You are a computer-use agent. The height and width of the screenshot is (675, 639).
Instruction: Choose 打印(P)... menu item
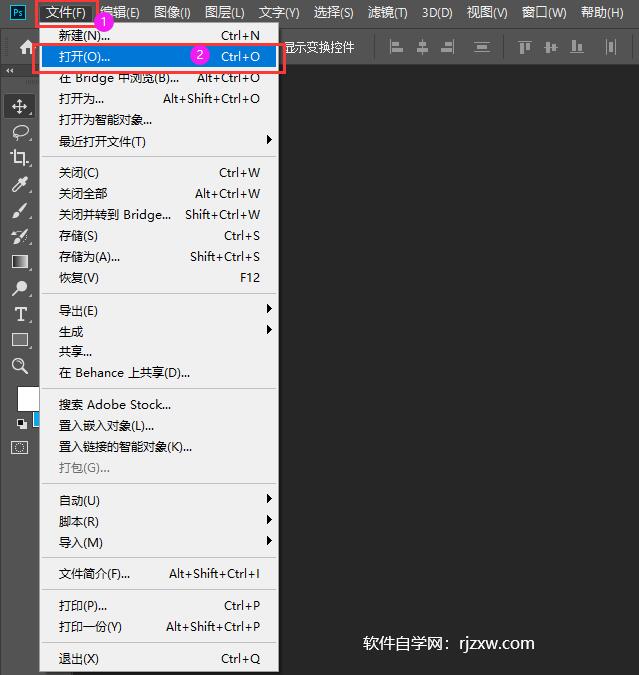click(x=159, y=606)
